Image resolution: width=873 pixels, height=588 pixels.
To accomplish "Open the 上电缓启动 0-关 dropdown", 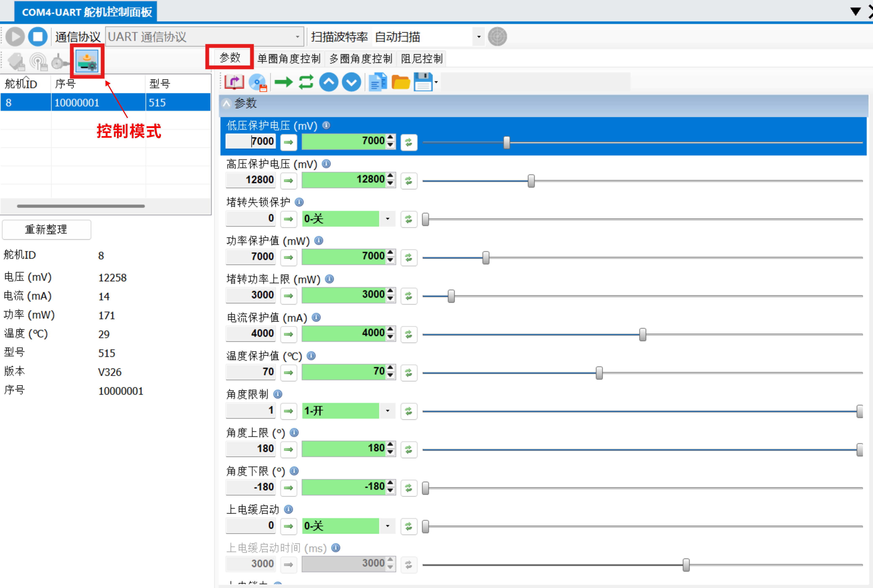I will [387, 526].
